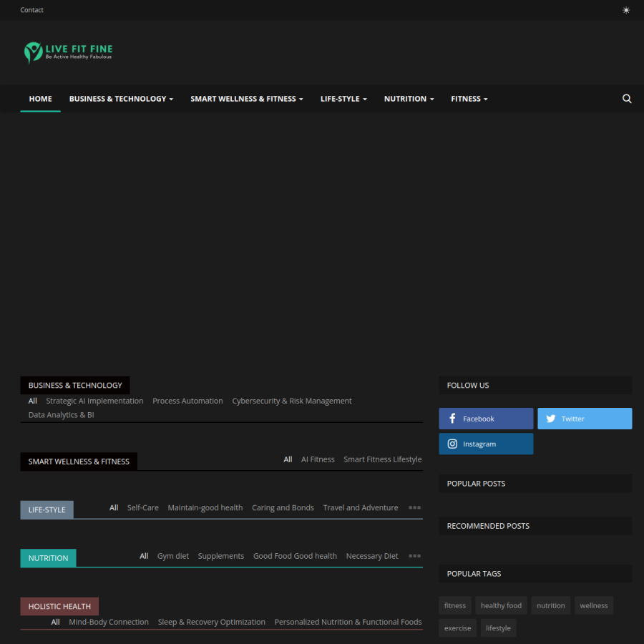Select Maintain-good health tab
Image resolution: width=644 pixels, height=644 pixels.
pos(205,507)
